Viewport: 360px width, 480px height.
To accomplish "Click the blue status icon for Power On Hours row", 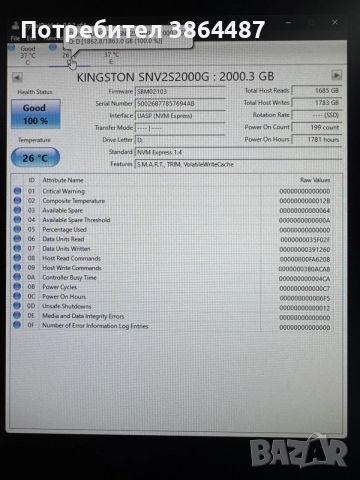I will [17, 296].
